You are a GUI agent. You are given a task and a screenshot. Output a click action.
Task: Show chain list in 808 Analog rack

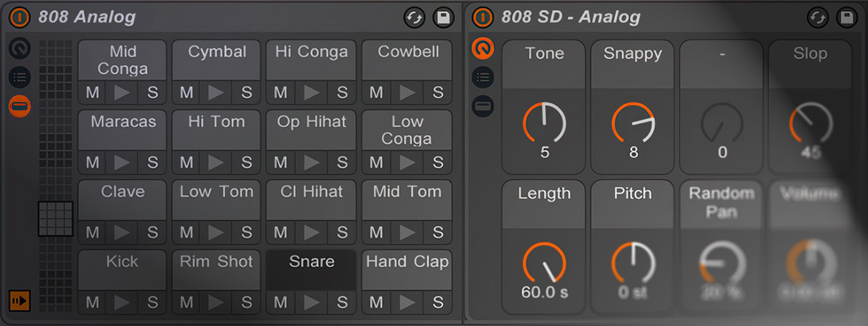pyautogui.click(x=19, y=78)
